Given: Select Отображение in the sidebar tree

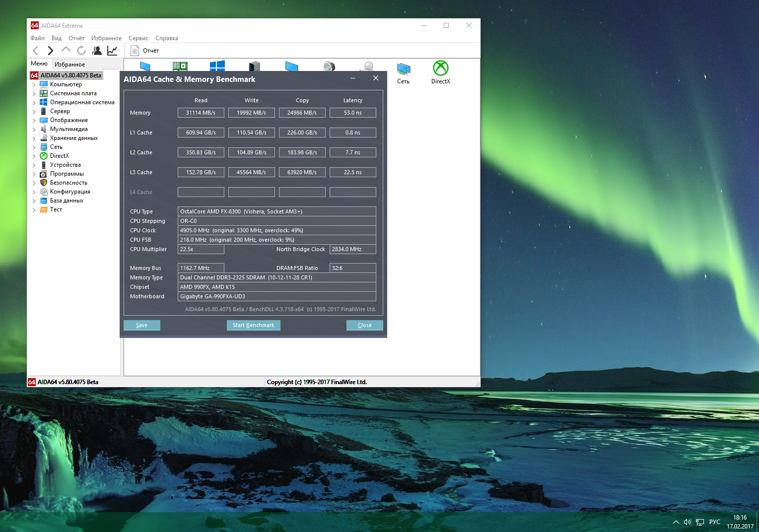Looking at the screenshot, I should coord(69,120).
